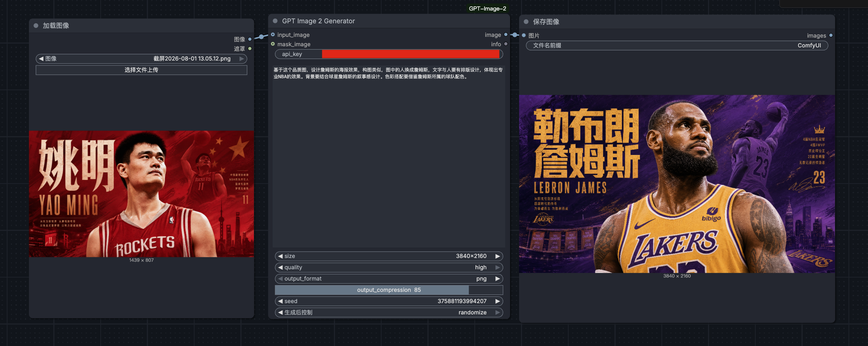This screenshot has width=868, height=346.
Task: Step output_format to the previous option
Action: pos(280,279)
